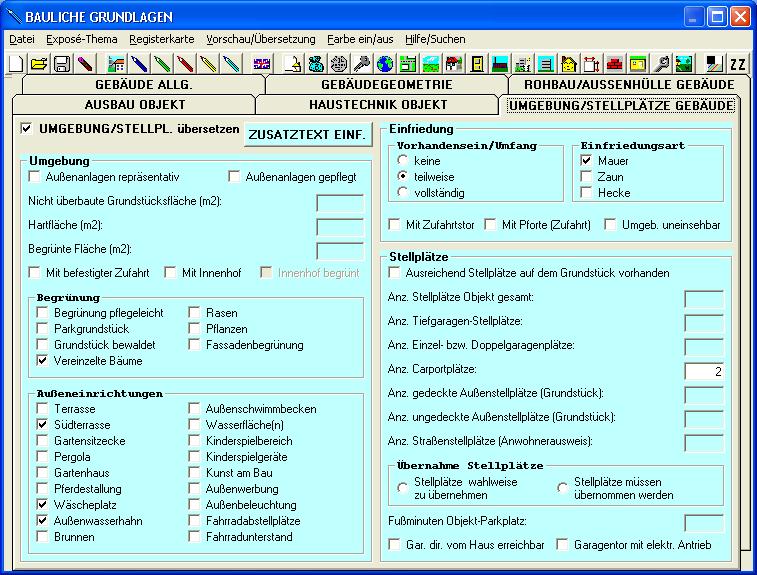Click the wrench icon in toolbar

pyautogui.click(x=660, y=64)
